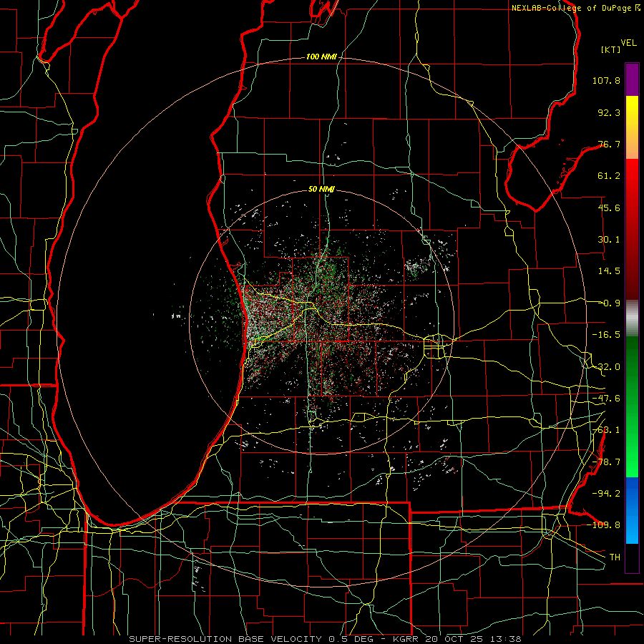Click the yellow-orange segment of the color bar
Image resolution: width=644 pixels, height=644 pixels.
pos(632,127)
